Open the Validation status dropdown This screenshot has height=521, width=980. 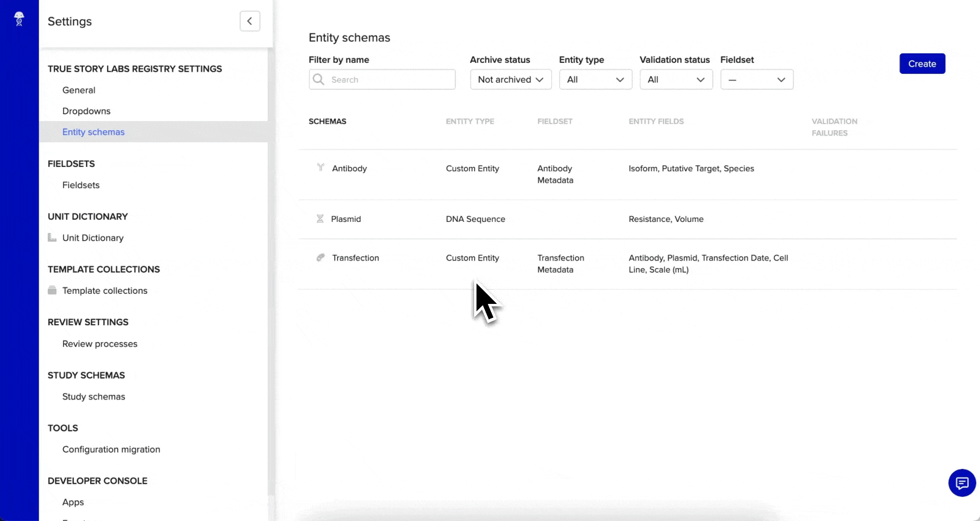676,79
